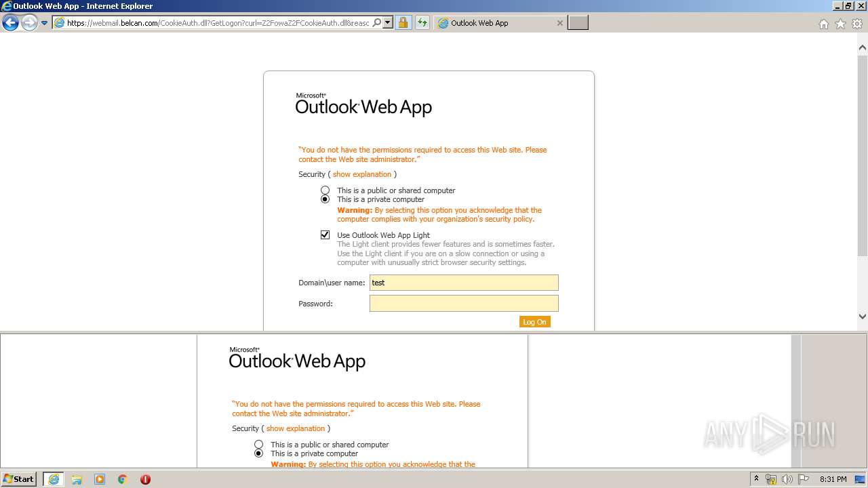The image size is (868, 488).
Task: Show hidden tray icons arrow
Action: pos(756,479)
